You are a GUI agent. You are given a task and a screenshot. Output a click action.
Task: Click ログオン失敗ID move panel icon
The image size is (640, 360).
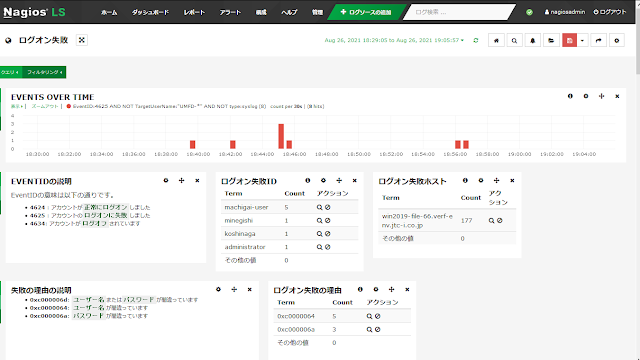[x=339, y=180]
